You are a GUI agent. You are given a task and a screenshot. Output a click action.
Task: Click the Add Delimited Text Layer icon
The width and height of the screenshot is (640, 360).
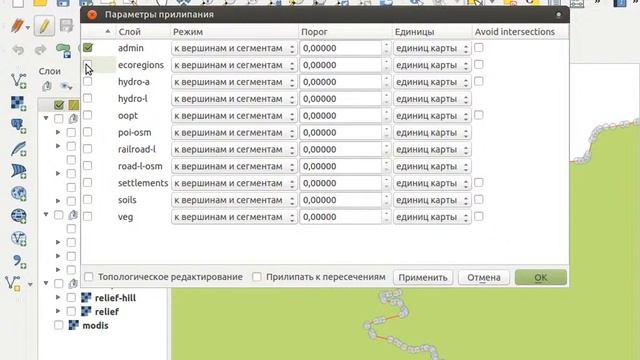coord(19,261)
